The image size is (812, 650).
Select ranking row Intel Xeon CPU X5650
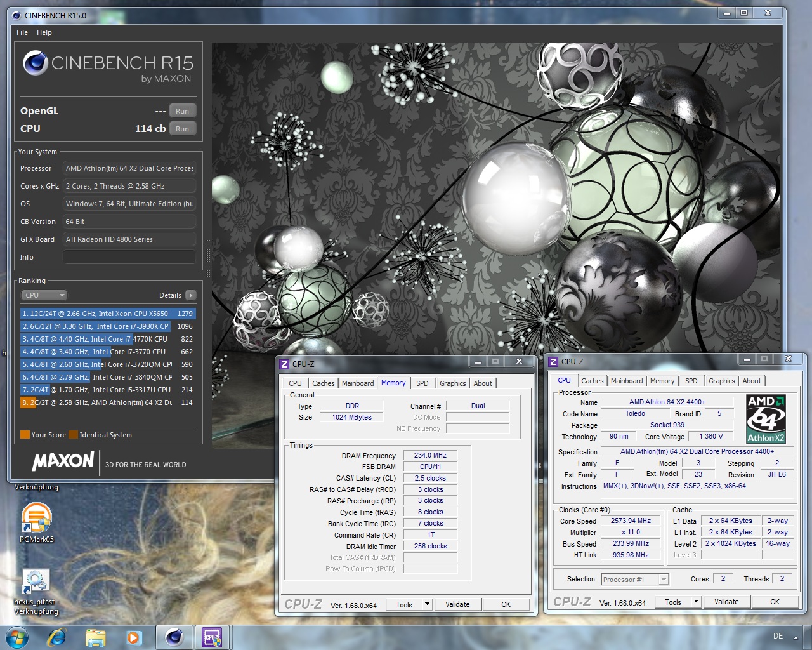tap(108, 314)
